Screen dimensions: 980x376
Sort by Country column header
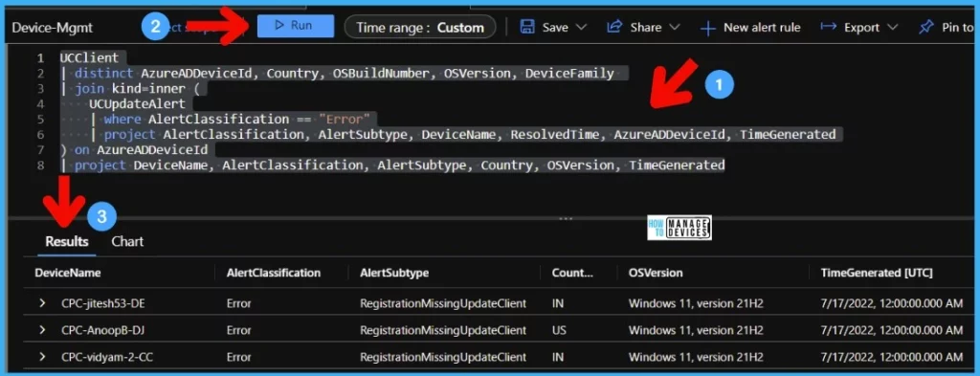[572, 273]
